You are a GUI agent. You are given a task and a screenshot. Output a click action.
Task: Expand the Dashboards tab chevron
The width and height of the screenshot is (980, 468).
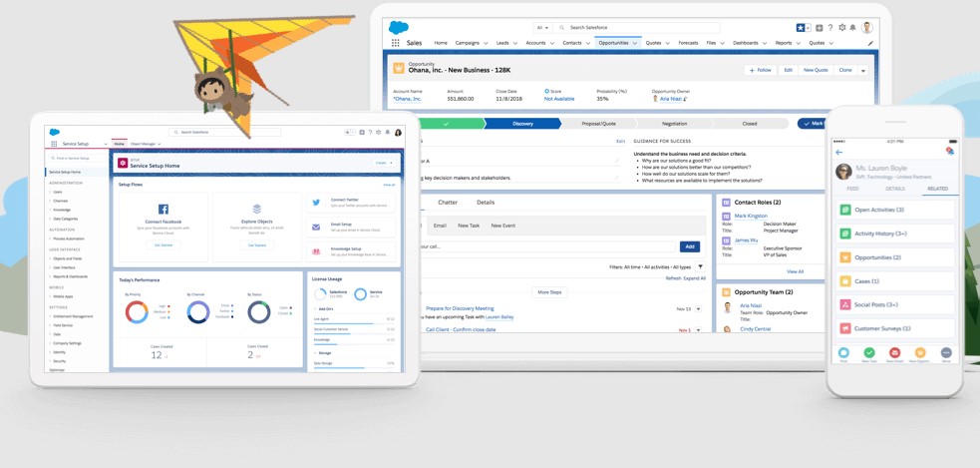tap(765, 43)
